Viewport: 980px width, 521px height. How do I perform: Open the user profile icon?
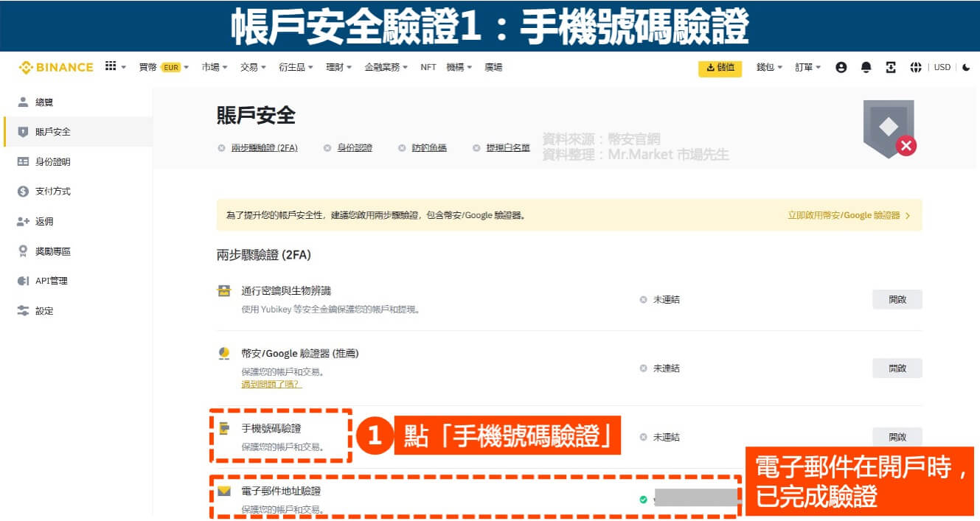841,67
